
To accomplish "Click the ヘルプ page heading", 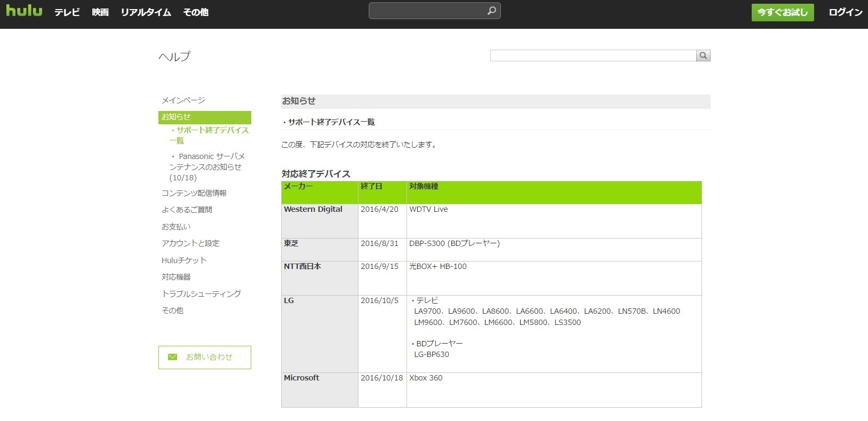I will [174, 57].
